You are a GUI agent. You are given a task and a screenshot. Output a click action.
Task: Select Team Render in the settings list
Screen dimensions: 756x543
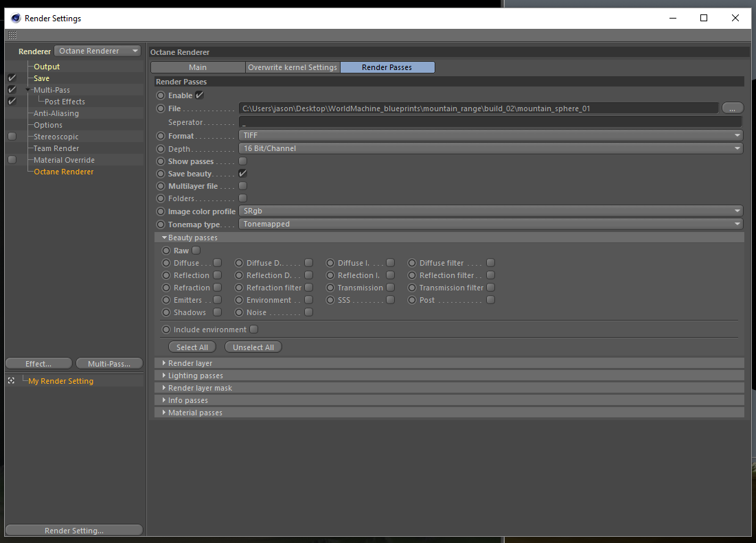coord(56,148)
